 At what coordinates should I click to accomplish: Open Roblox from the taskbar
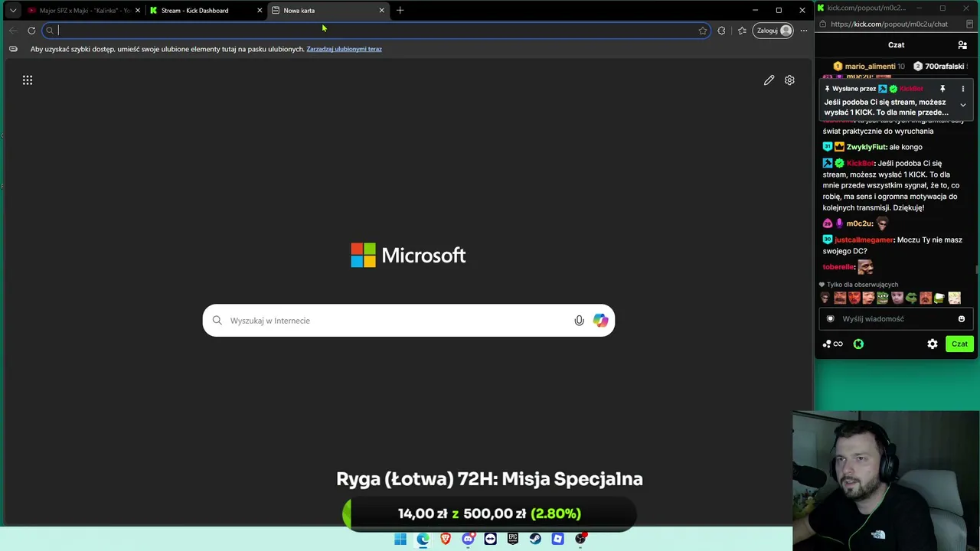(x=557, y=540)
